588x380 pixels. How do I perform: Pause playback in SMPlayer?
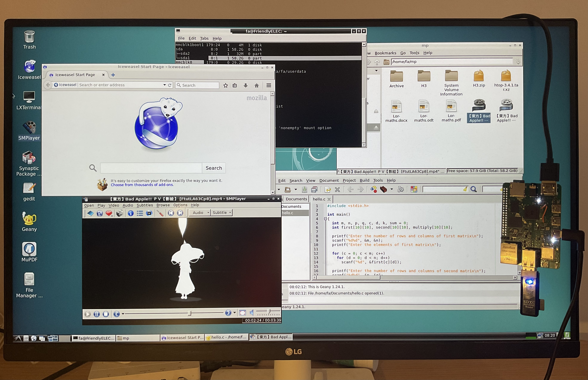[x=96, y=314]
